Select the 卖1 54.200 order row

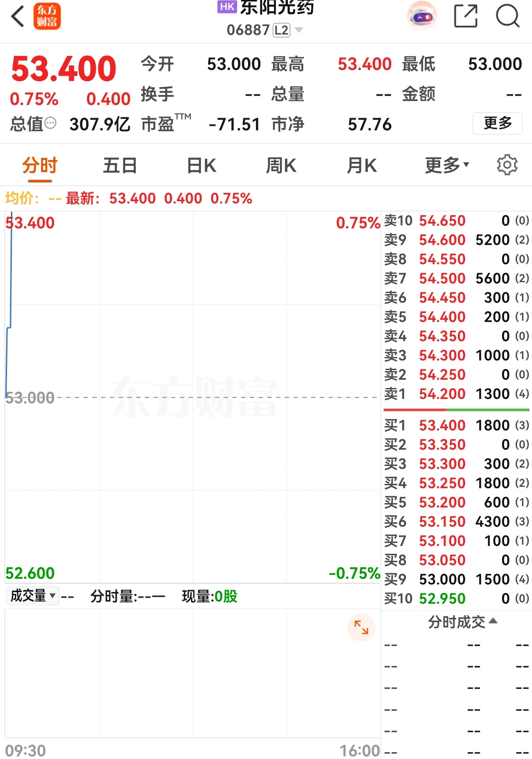point(456,394)
